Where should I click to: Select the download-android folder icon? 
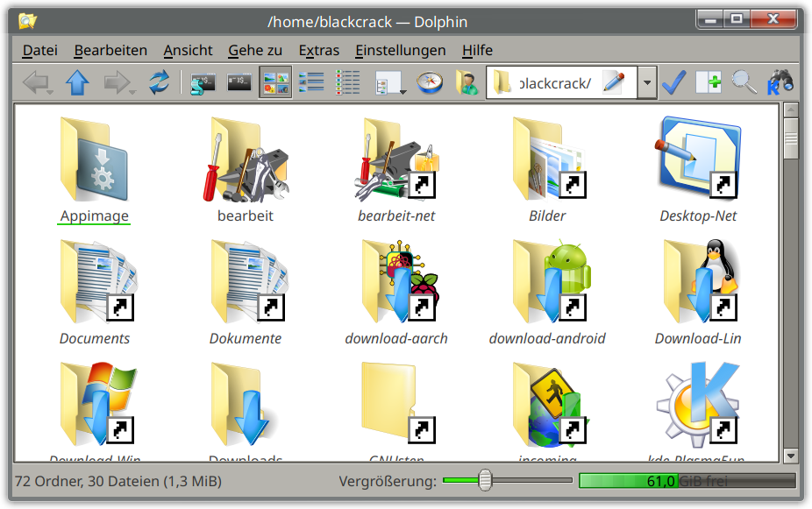tap(551, 281)
